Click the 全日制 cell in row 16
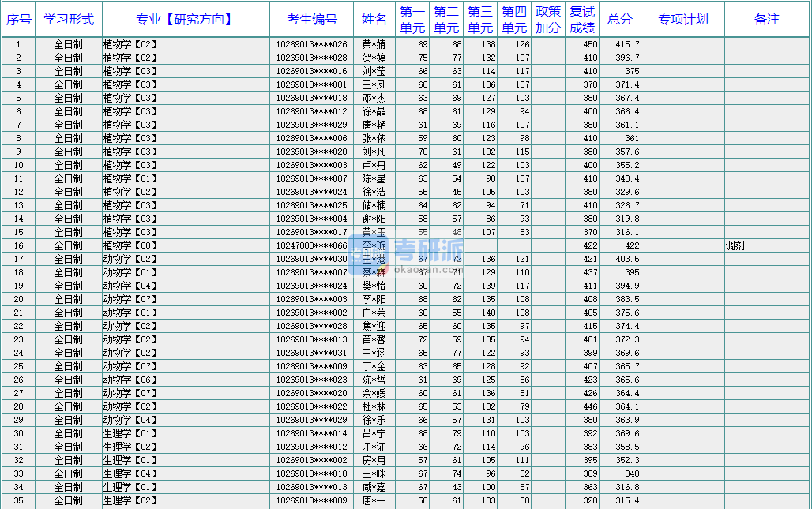Image resolution: width=812 pixels, height=509 pixels. pos(68,245)
